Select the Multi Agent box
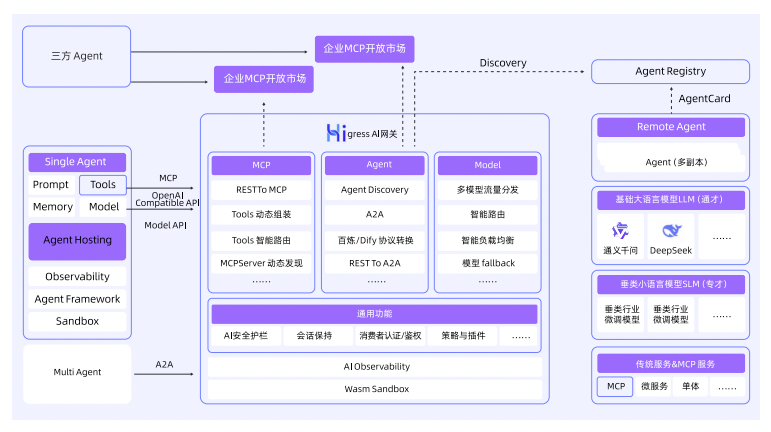 (77, 372)
